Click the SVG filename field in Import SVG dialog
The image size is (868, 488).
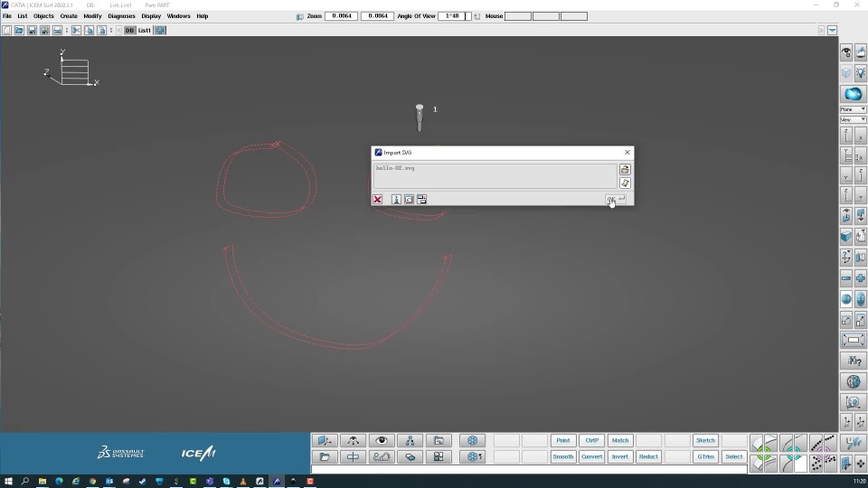point(495,176)
